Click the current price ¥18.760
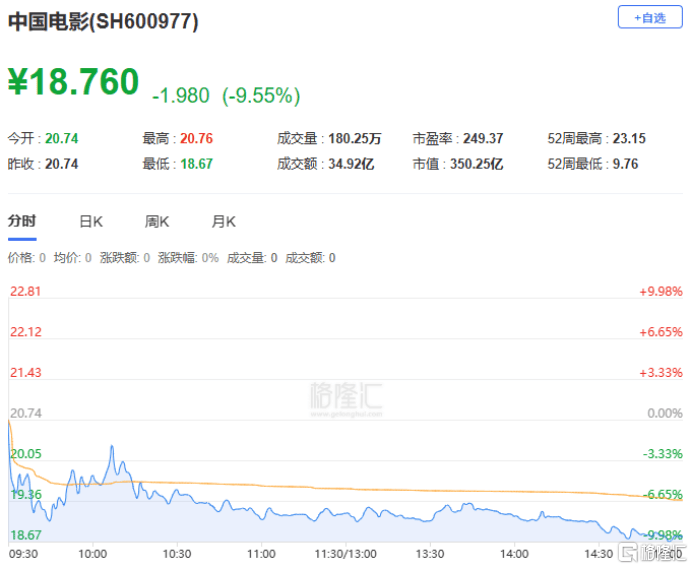 click(x=74, y=83)
